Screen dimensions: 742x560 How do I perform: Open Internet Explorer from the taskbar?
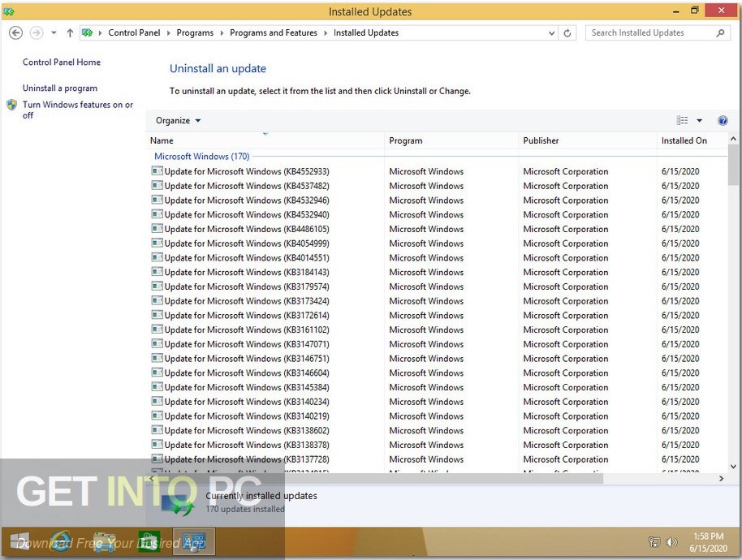pyautogui.click(x=61, y=541)
